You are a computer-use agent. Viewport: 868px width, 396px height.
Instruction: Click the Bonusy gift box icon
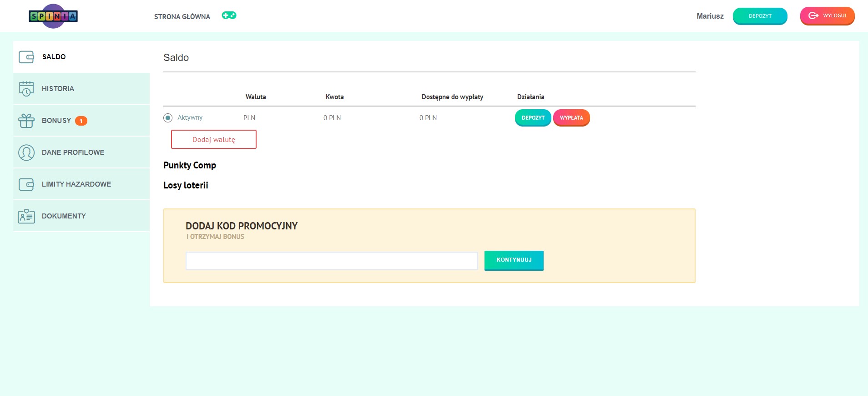[x=26, y=121]
